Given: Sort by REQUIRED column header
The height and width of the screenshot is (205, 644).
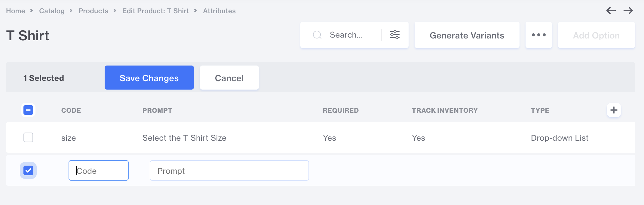Looking at the screenshot, I should 341,110.
